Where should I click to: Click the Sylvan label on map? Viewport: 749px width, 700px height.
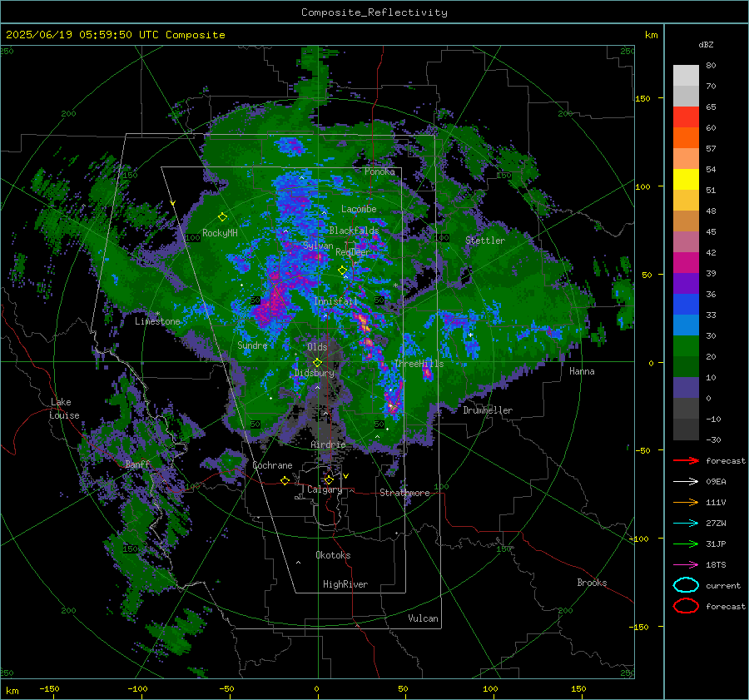click(x=318, y=246)
